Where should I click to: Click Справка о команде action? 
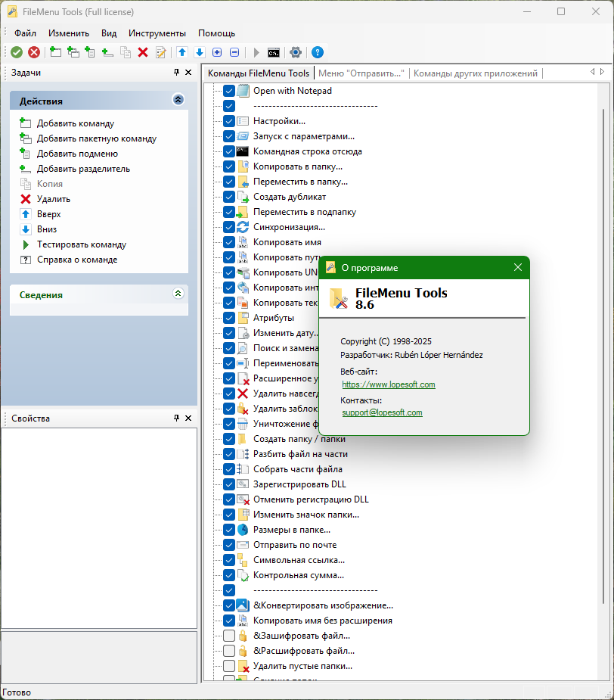coord(77,260)
